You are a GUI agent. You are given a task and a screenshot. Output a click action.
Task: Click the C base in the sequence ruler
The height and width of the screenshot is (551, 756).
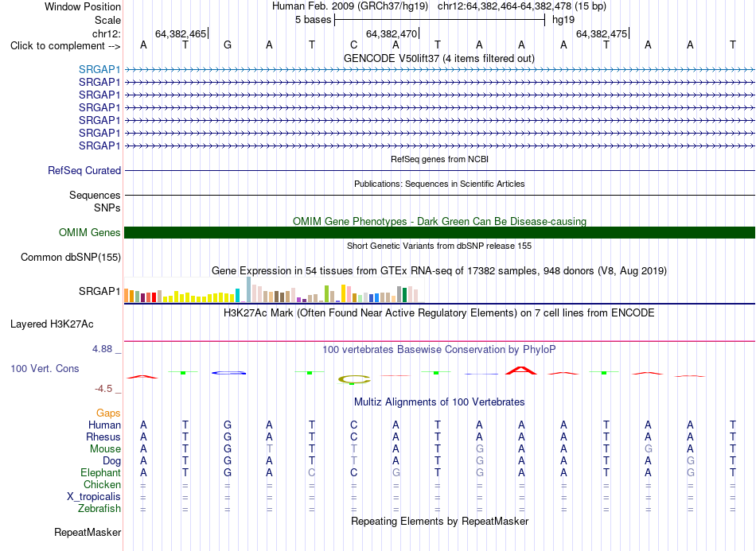[x=354, y=45]
